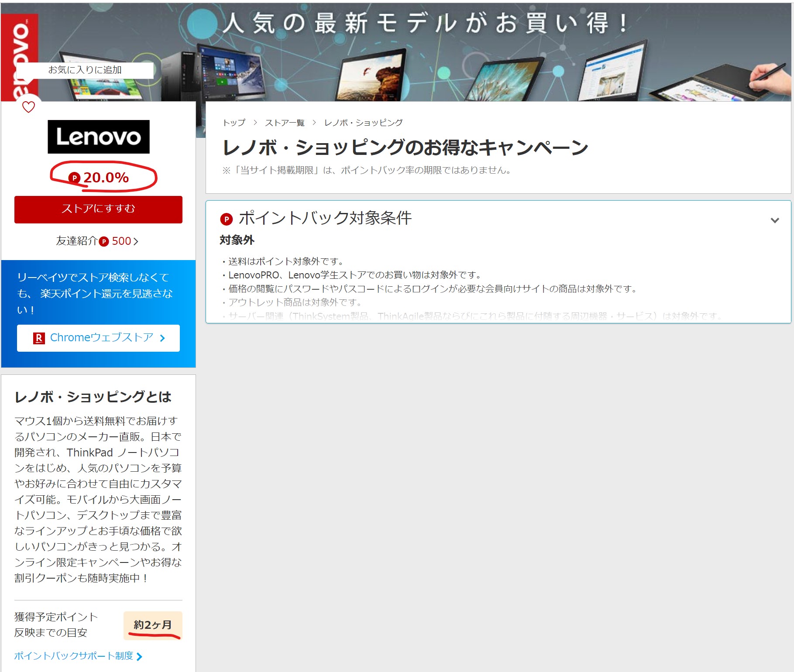
Task: Open the Chromeウェブストア button
Action: pos(98,338)
